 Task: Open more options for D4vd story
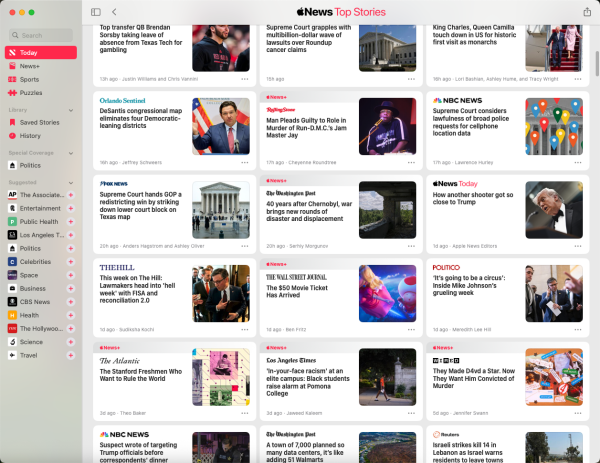tap(577, 413)
